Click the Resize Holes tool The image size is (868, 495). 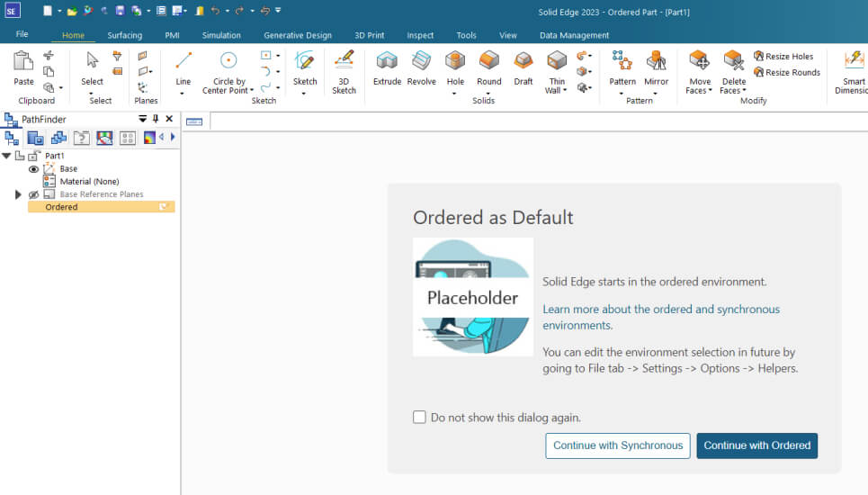point(783,57)
